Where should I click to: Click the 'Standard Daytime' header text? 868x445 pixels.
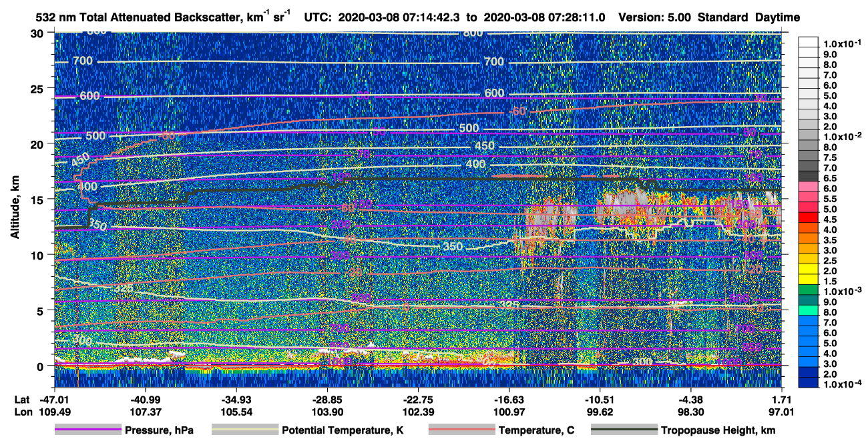coord(748,18)
